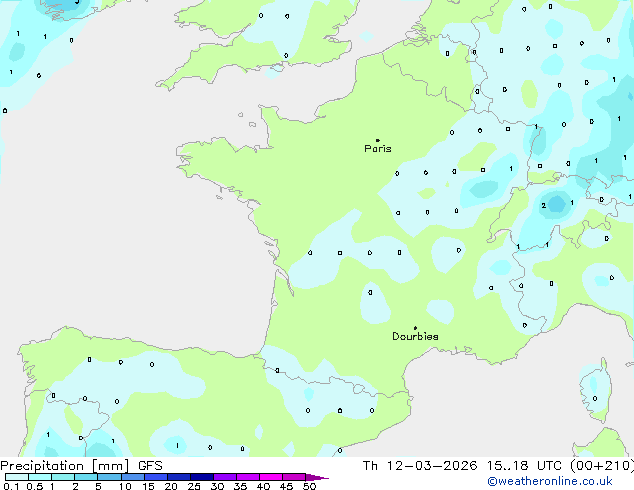Click the '(00+210)' forecast offset text
The width and height of the screenshot is (634, 490).
point(602,466)
